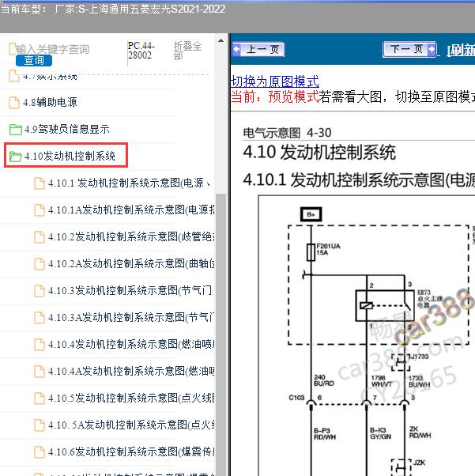Click the document icon of 4.10.5 点火线
Image resolution: width=475 pixels, height=476 pixels.
click(x=40, y=399)
